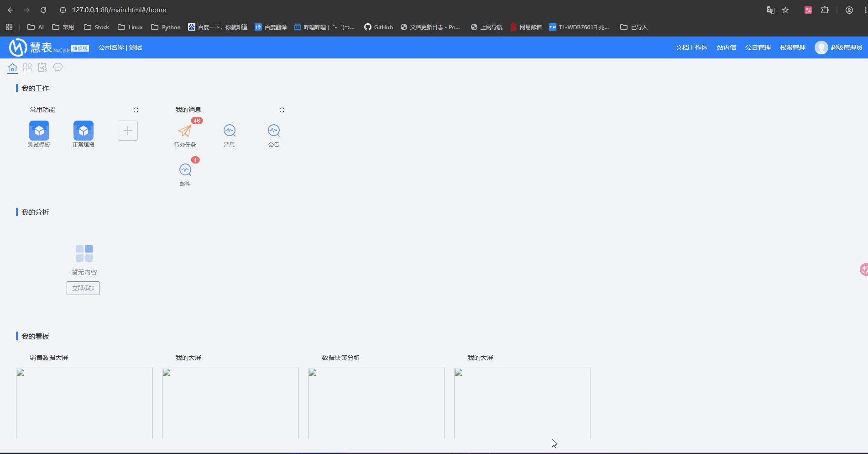Open the Stock bookmark folder
This screenshot has width=868, height=454.
[x=97, y=27]
